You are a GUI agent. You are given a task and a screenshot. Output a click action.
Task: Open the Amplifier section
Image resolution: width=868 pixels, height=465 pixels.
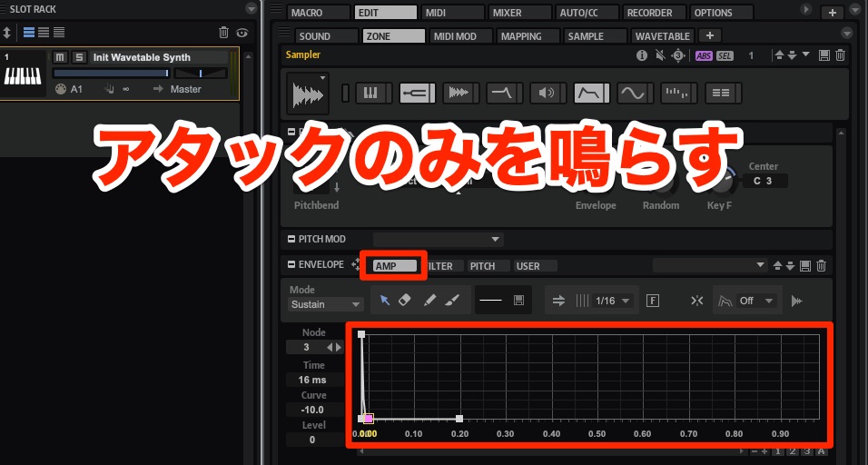pyautogui.click(x=548, y=93)
